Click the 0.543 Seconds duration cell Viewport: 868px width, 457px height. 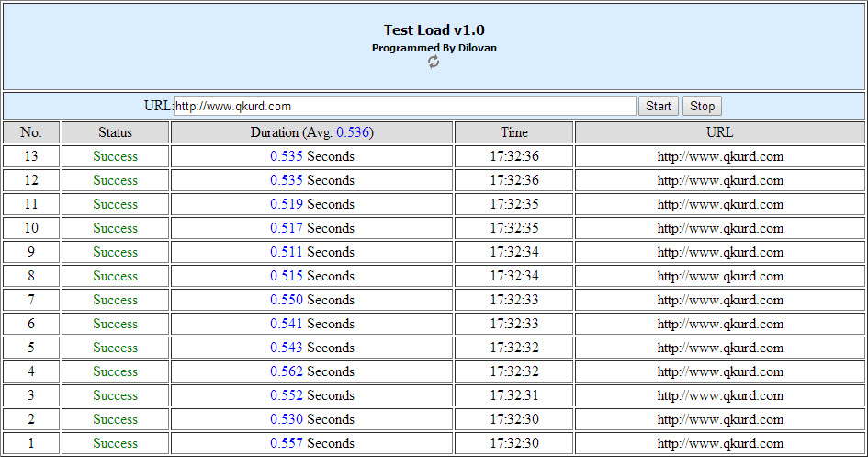point(311,348)
